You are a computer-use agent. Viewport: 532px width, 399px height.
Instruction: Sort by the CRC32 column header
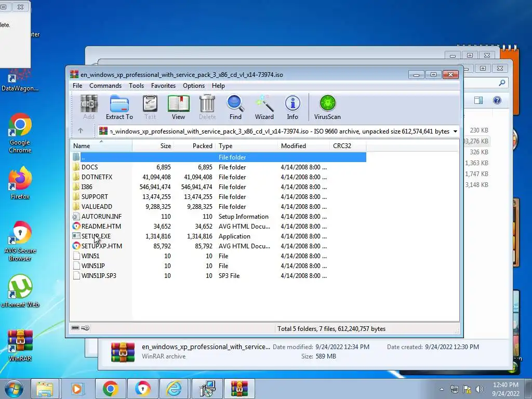348,146
